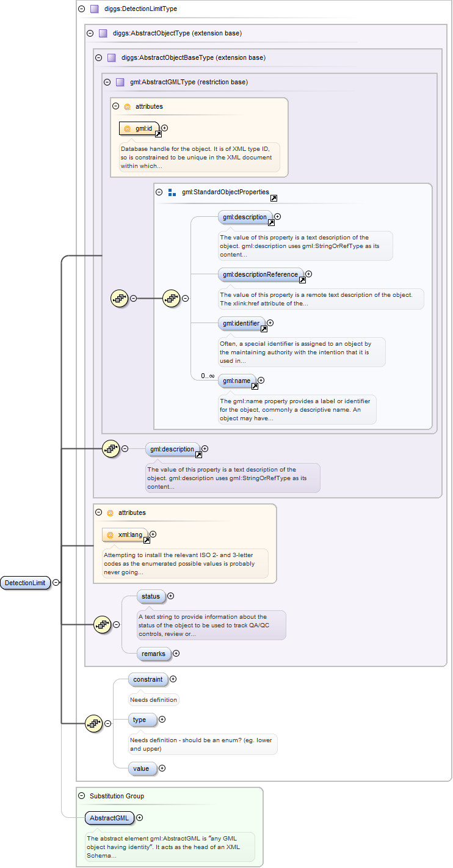Select the DetectionLimit element node
Screen dimensions: 453x868
pyautogui.click(x=25, y=583)
